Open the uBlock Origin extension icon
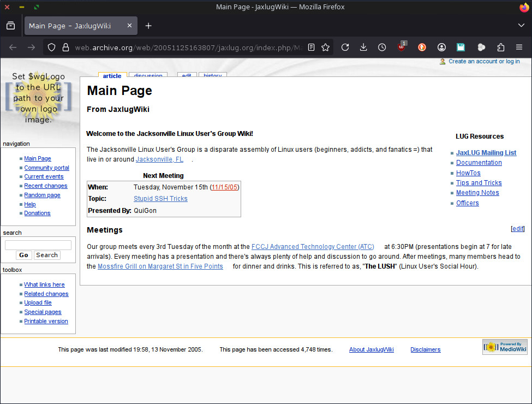The image size is (532, 404). 402,47
